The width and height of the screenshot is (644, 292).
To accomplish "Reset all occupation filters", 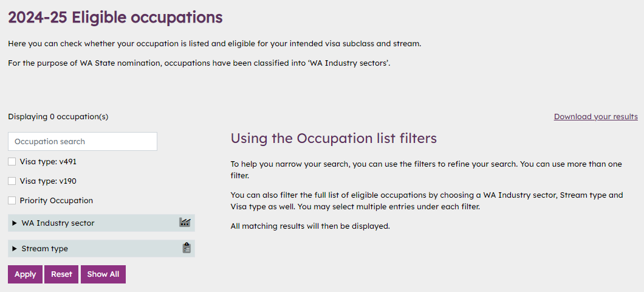I will (61, 274).
